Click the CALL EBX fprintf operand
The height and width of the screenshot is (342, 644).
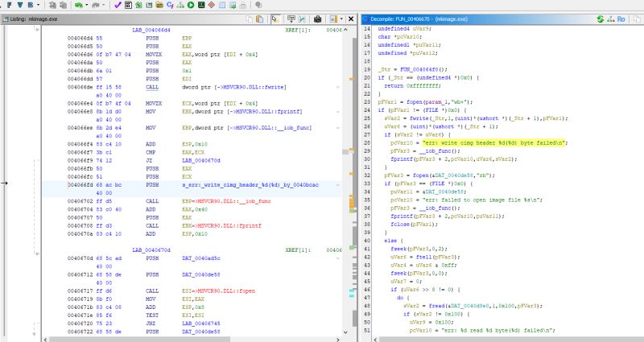pos(221,226)
